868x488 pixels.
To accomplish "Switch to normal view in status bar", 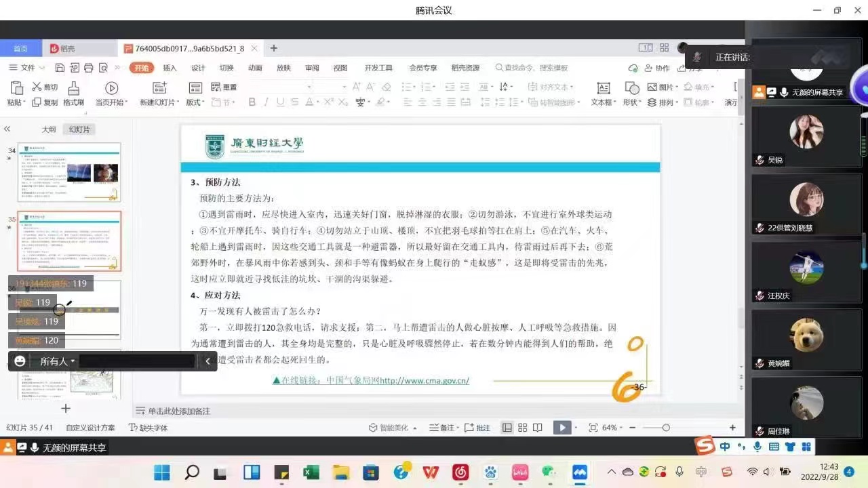I will click(x=507, y=428).
